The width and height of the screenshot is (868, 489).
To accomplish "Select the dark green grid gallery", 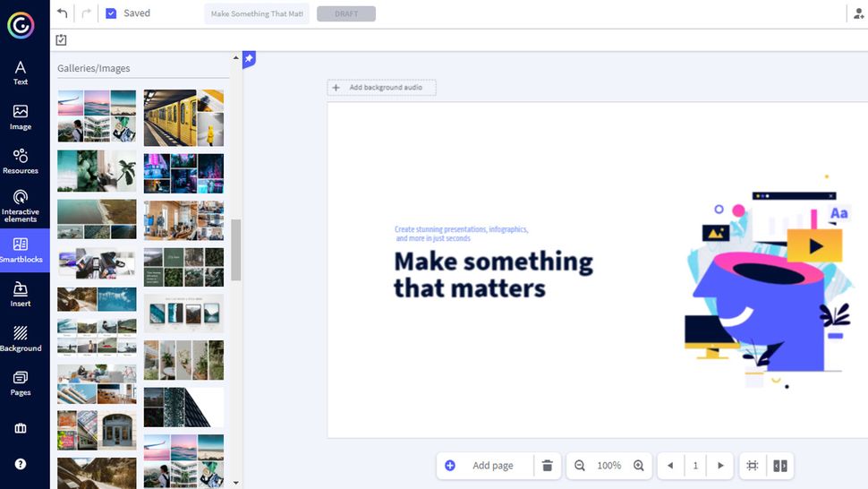I will coord(183,267).
